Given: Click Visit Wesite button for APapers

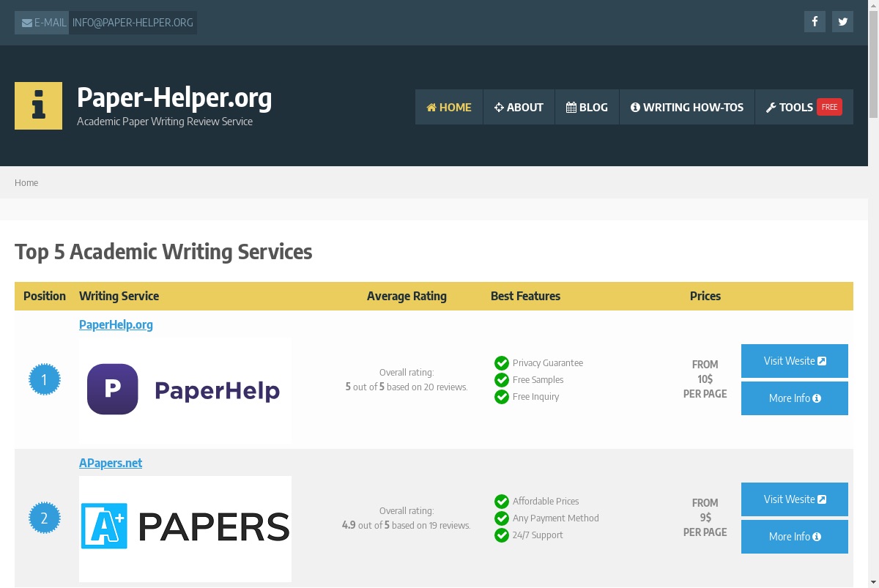Looking at the screenshot, I should [x=795, y=499].
